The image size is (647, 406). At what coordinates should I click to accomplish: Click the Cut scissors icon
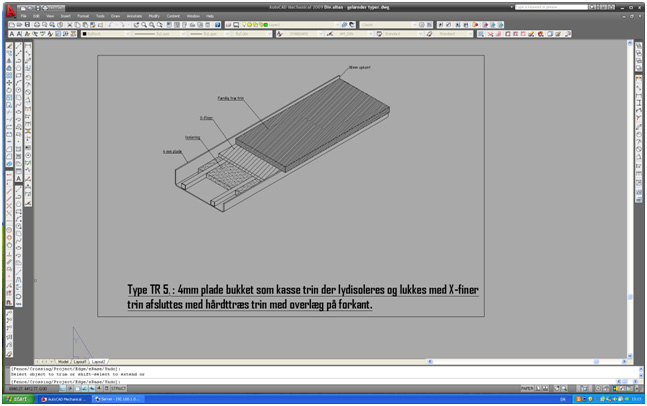coord(69,25)
